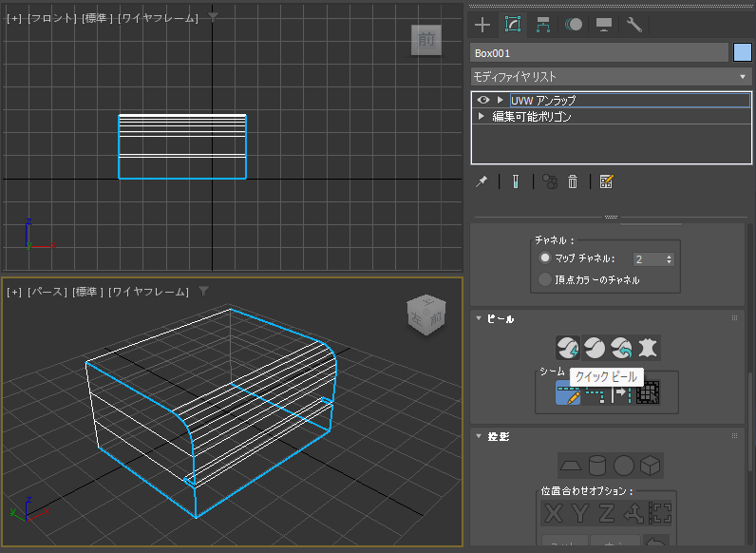Click the Make Unique icon
The height and width of the screenshot is (553, 756).
(x=550, y=181)
